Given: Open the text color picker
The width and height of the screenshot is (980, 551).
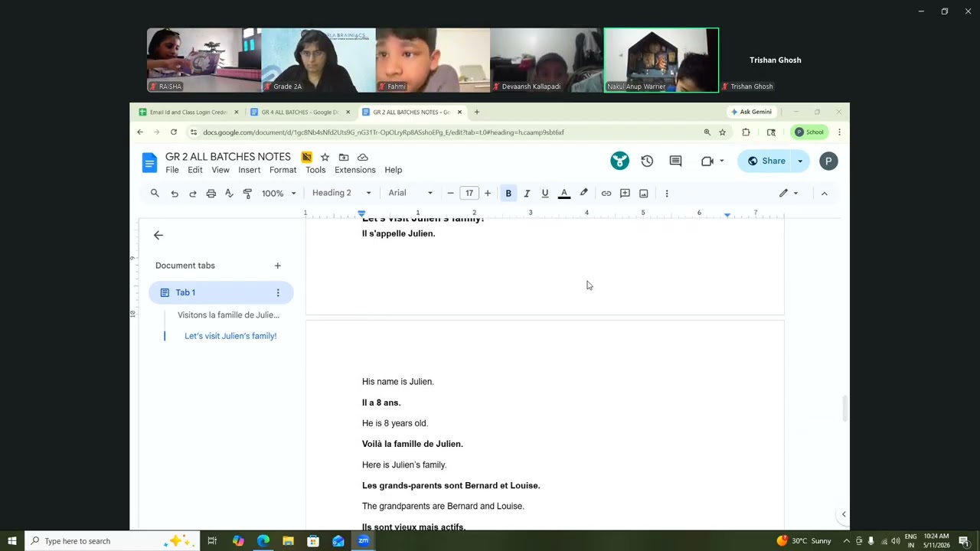Looking at the screenshot, I should [564, 194].
